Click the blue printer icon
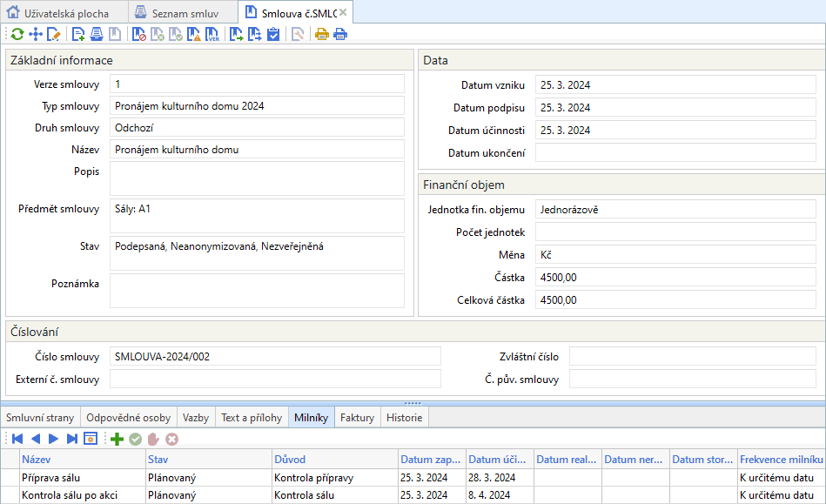 pos(340,35)
